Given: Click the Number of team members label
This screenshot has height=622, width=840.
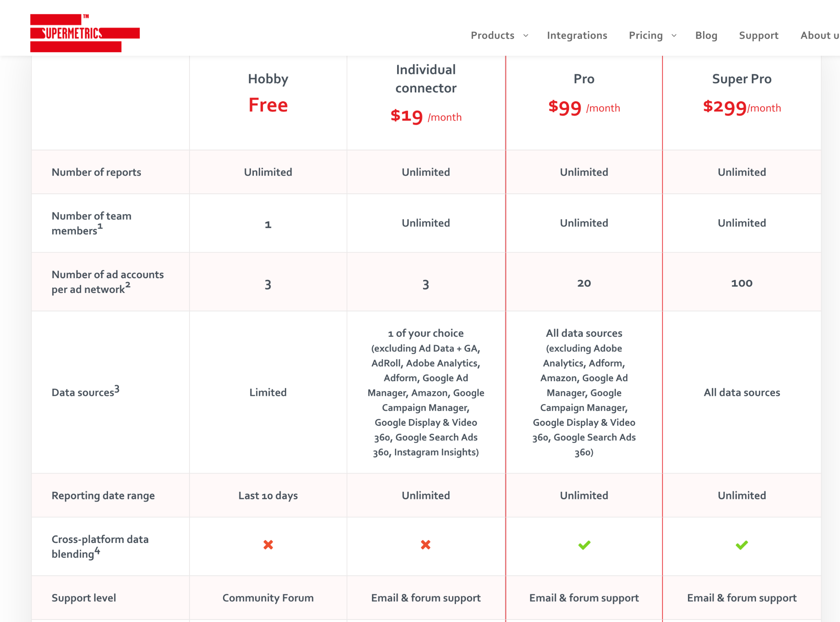Looking at the screenshot, I should tap(92, 223).
